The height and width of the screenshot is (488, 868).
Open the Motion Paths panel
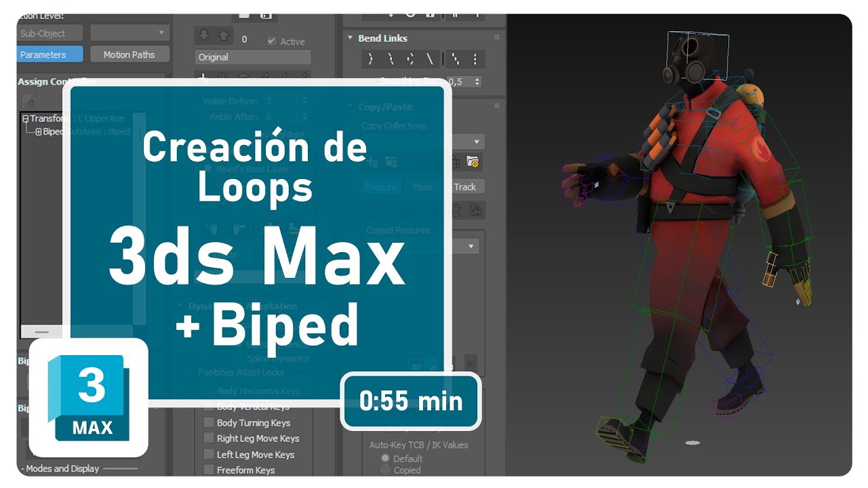129,55
